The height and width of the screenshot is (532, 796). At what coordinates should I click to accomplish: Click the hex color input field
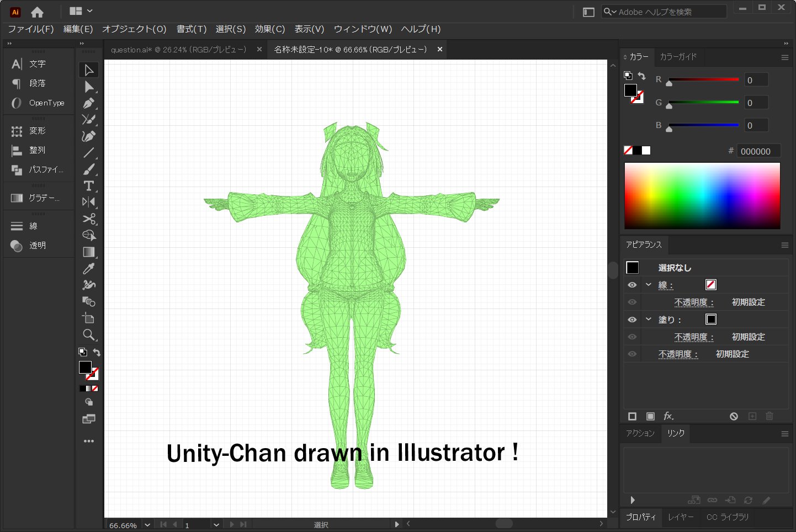758,151
